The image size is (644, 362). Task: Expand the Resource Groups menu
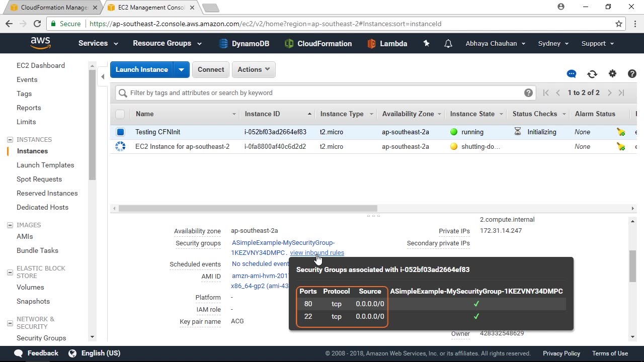click(167, 43)
